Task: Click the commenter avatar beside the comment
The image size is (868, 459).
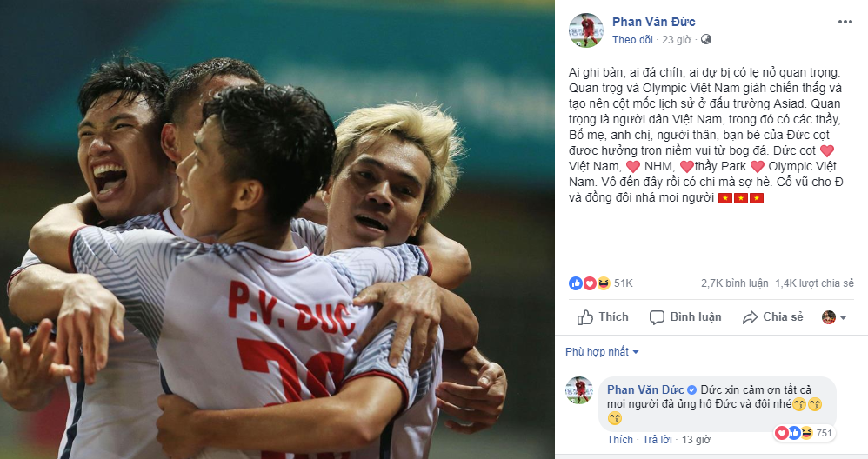Action: (x=579, y=390)
